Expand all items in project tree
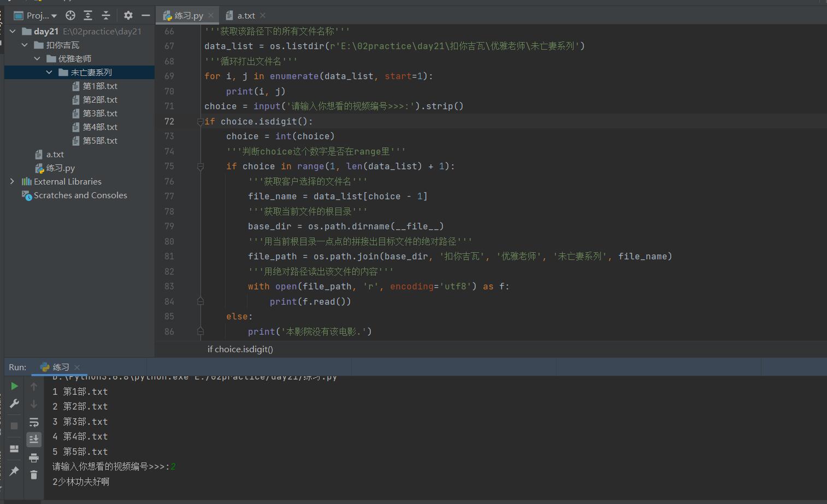 [x=88, y=15]
